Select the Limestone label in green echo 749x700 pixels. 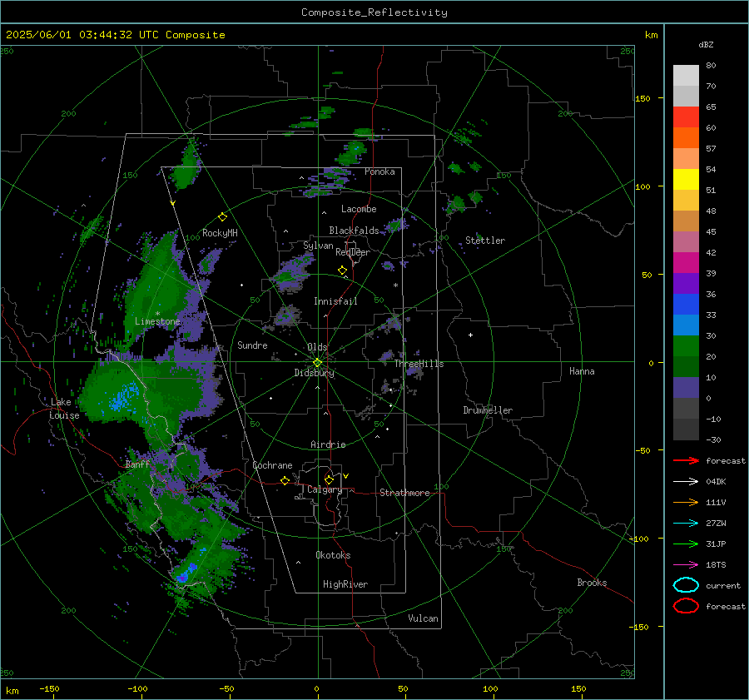[157, 321]
